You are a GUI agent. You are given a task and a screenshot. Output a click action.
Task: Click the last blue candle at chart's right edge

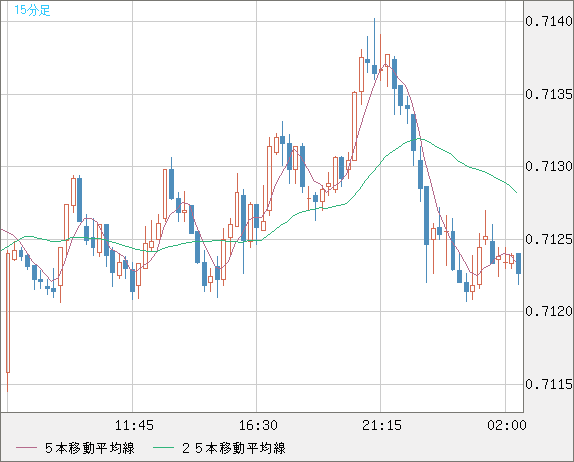tap(518, 264)
